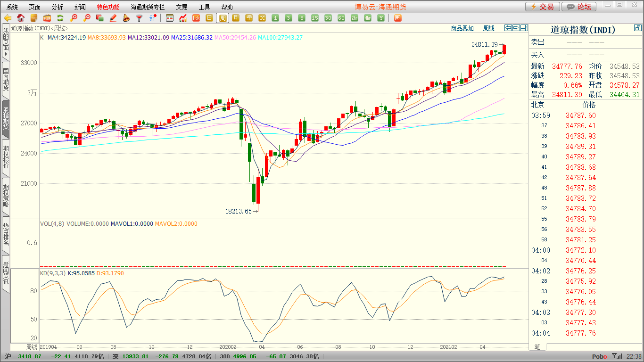
Task: Click the previous symbol left-arrow icon
Action: click(x=508, y=28)
